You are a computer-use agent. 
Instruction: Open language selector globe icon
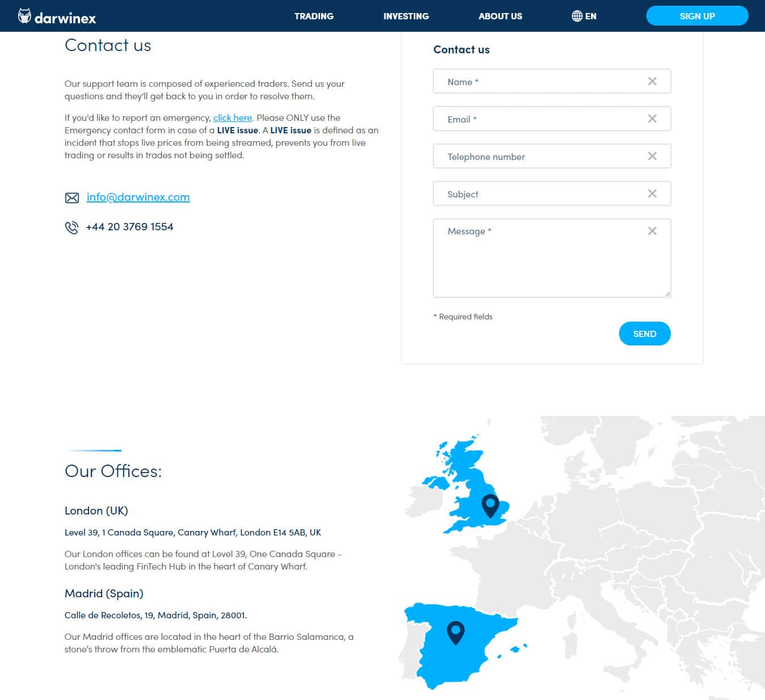577,16
